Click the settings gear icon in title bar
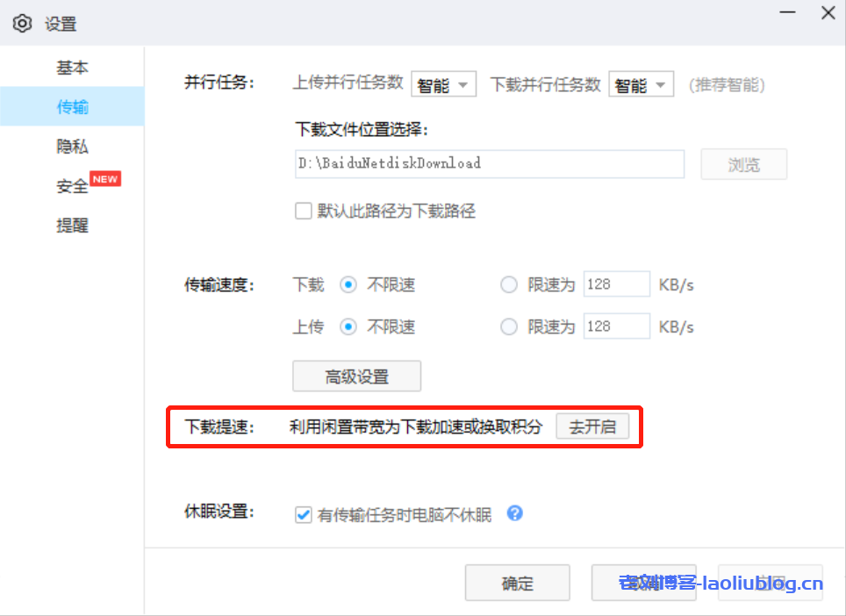 (x=22, y=24)
